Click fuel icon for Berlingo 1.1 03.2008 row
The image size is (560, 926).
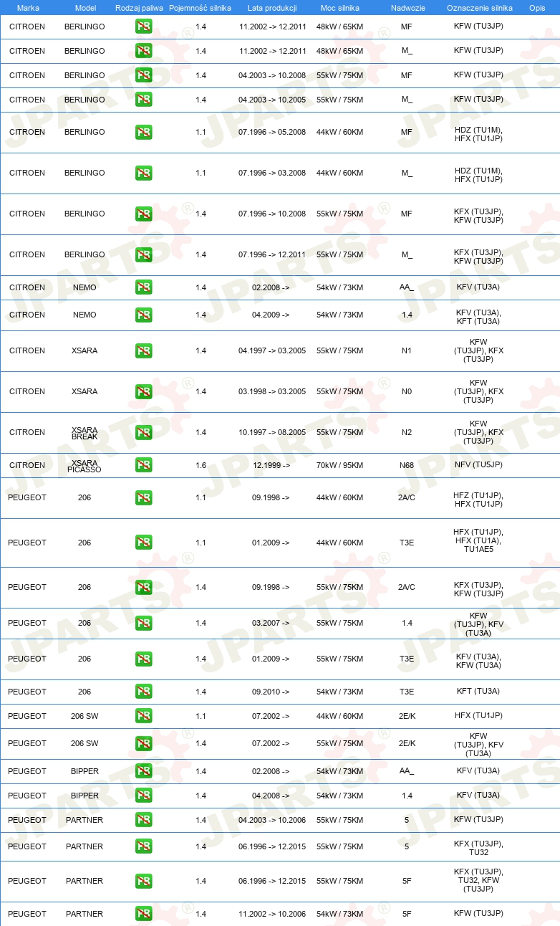(143, 173)
